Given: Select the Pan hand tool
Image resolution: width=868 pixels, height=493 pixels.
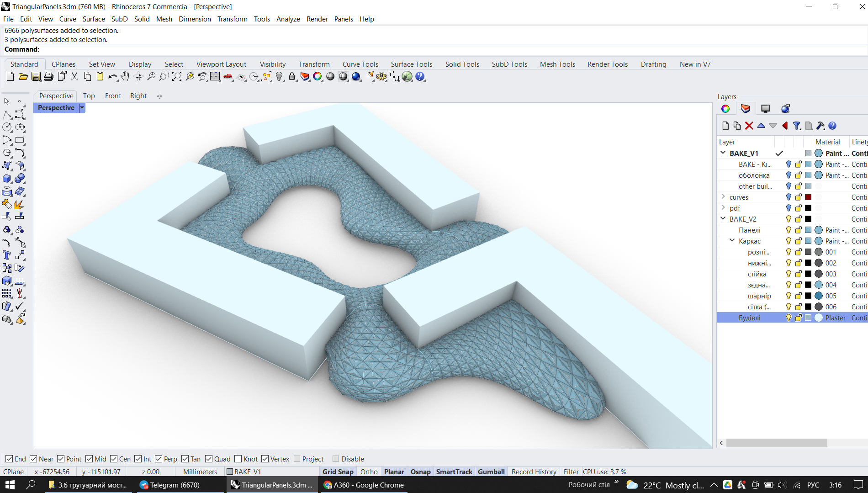Looking at the screenshot, I should pyautogui.click(x=125, y=77).
